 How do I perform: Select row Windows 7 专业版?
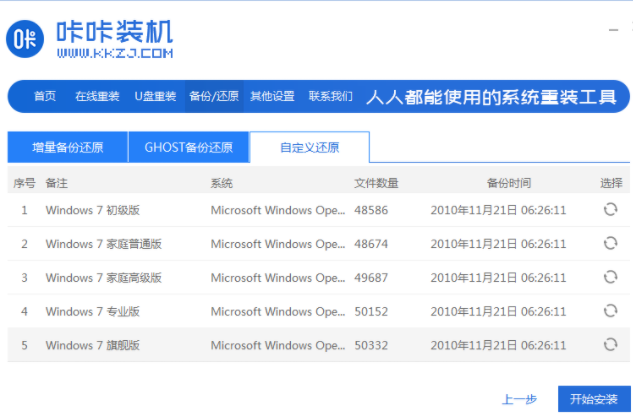319,311
